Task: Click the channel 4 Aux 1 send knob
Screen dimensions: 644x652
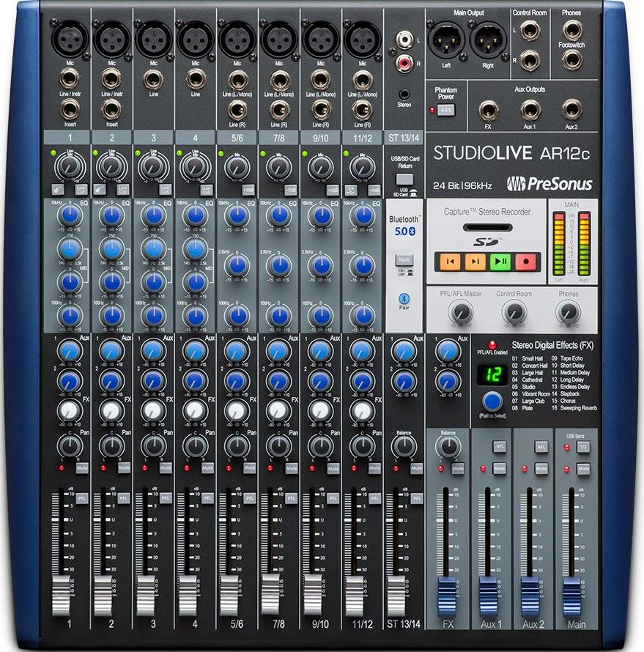Action: tap(195, 351)
